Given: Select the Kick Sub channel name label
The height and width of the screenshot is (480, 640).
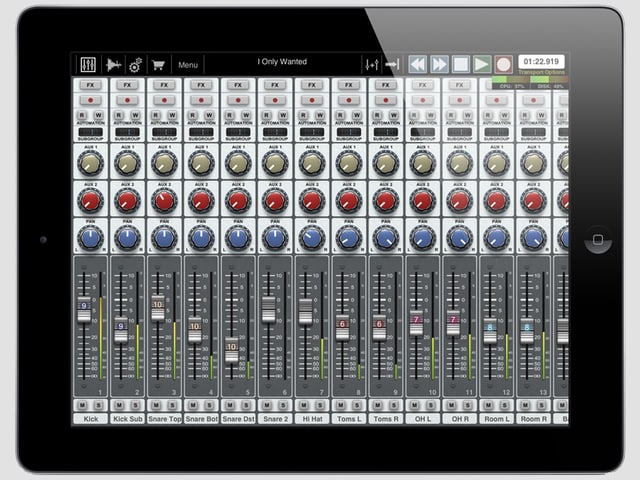Looking at the screenshot, I should (127, 419).
